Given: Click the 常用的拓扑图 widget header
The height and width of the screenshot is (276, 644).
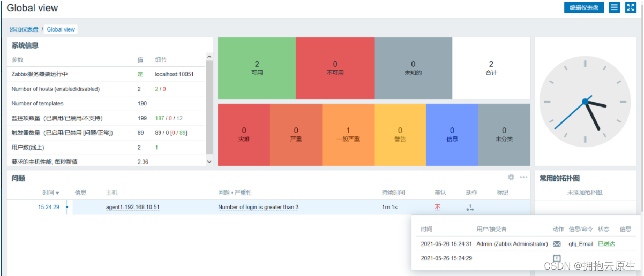Looking at the screenshot, I should [x=560, y=178].
